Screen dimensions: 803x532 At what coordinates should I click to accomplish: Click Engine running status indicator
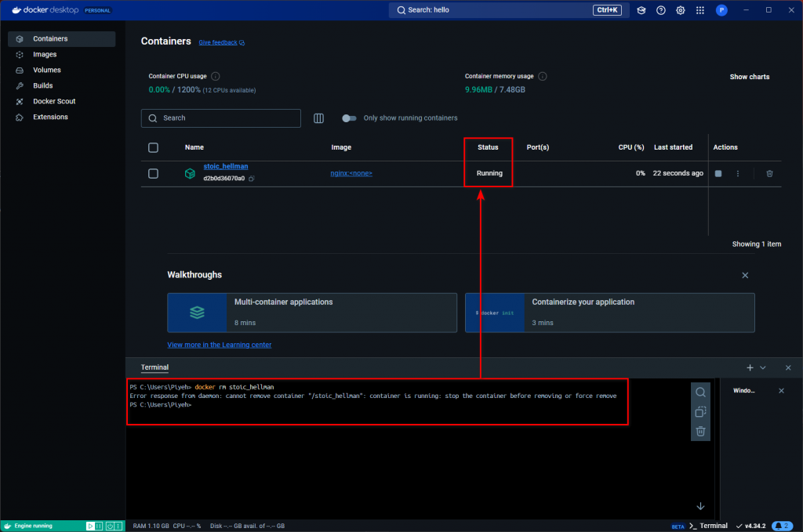click(33, 526)
